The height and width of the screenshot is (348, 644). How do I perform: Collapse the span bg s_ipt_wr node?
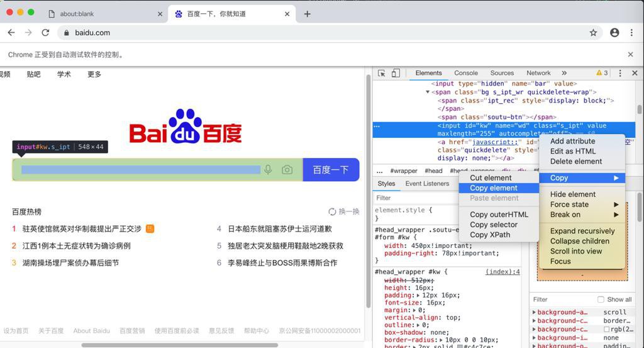(428, 92)
